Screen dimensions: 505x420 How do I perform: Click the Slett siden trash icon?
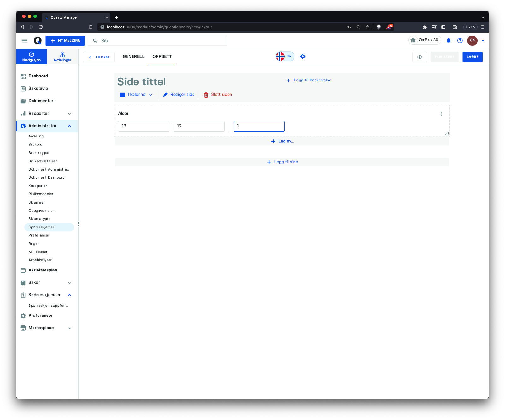click(206, 95)
